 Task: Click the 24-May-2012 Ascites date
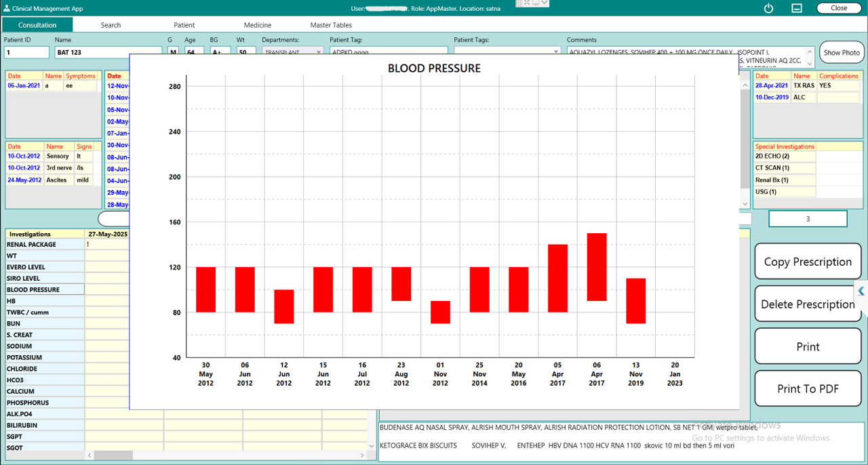pyautogui.click(x=24, y=180)
